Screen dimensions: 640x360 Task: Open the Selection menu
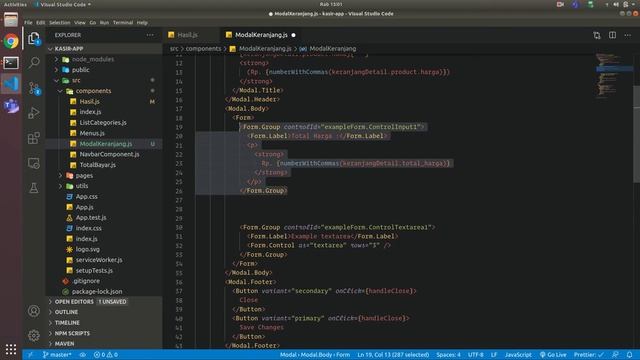(x=60, y=23)
